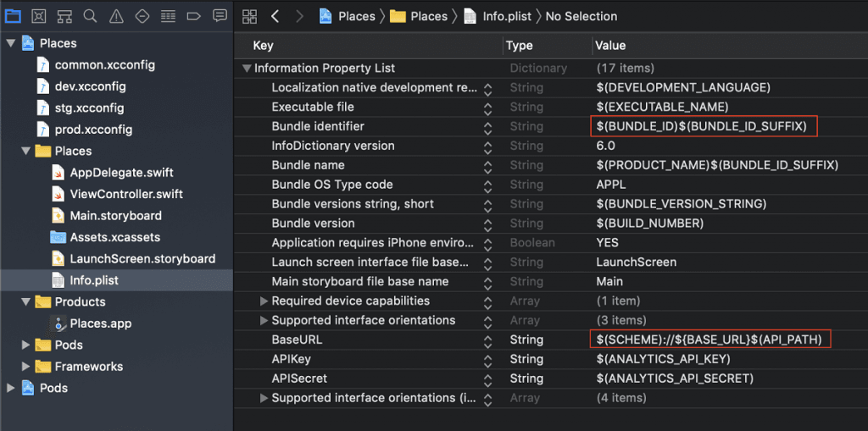Click the InfoDictionary version 6.0 value
Screen dimensions: 868x431
(605, 146)
